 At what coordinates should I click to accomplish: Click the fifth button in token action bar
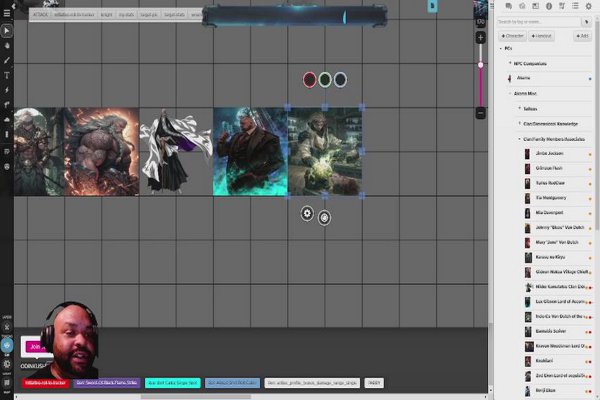pyautogui.click(x=149, y=15)
